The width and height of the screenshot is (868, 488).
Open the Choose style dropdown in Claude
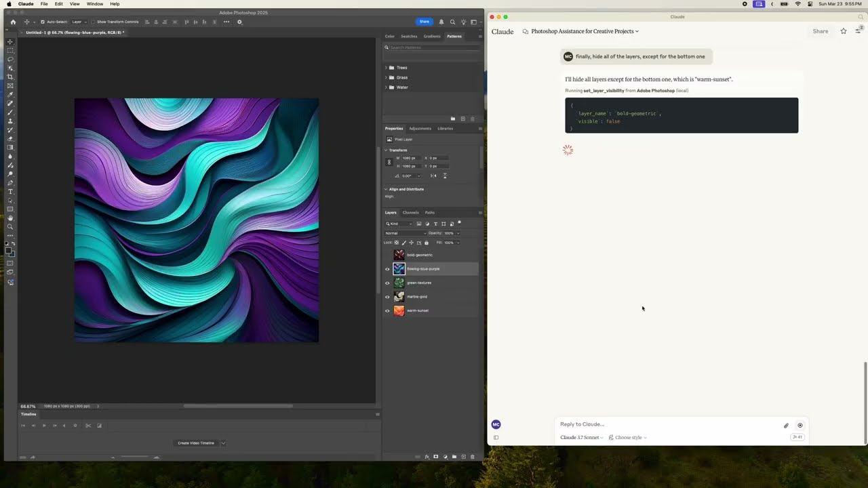(628, 437)
